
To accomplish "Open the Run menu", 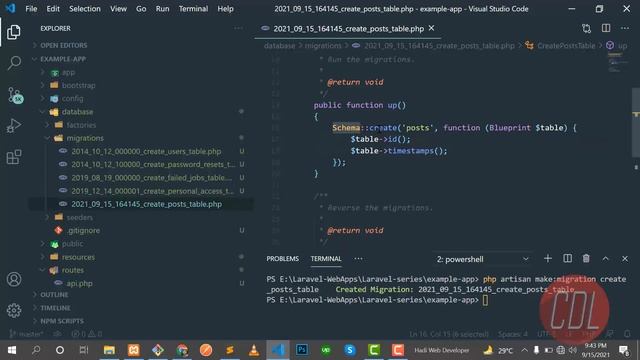I will 162,9.
